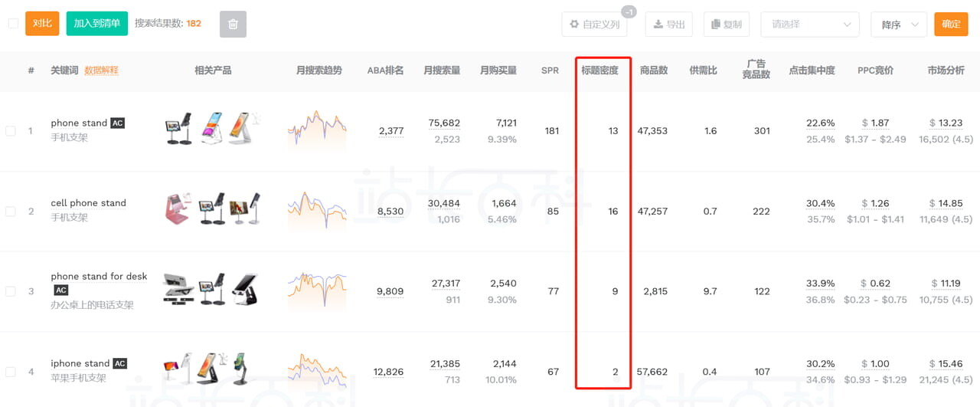Check the box for phone stand for desk
The height and width of the screenshot is (407, 980).
click(11, 291)
